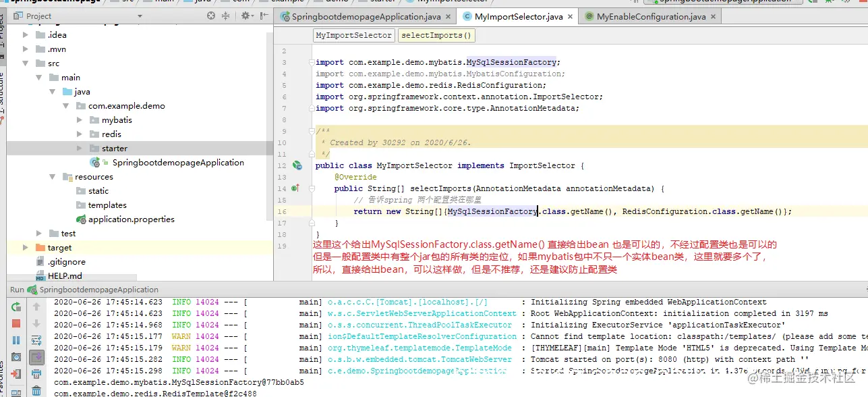Image resolution: width=868 pixels, height=397 pixels.
Task: Click gutter icon on line 12
Action: tap(297, 165)
